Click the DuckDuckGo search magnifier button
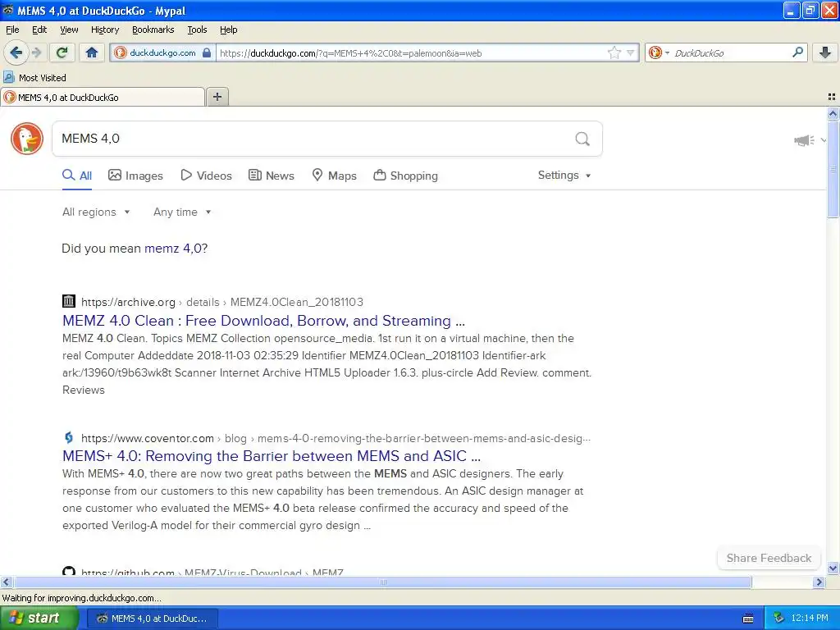 [x=582, y=139]
